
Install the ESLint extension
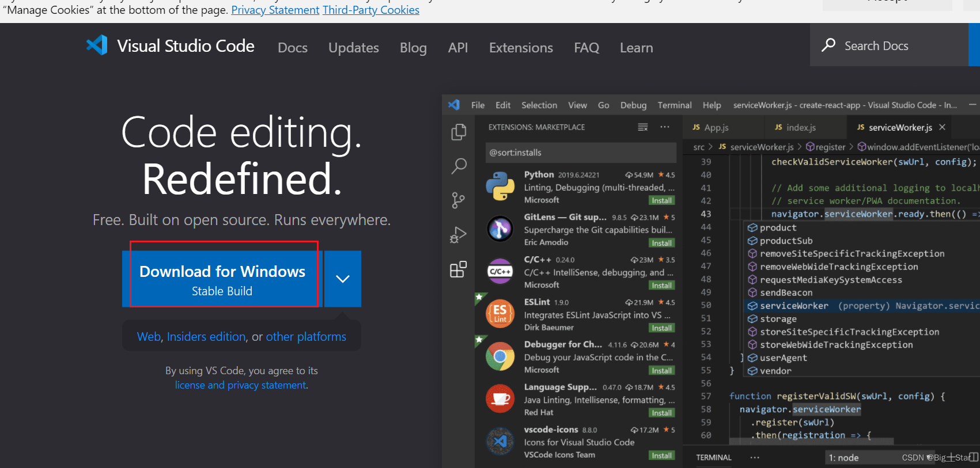point(661,328)
